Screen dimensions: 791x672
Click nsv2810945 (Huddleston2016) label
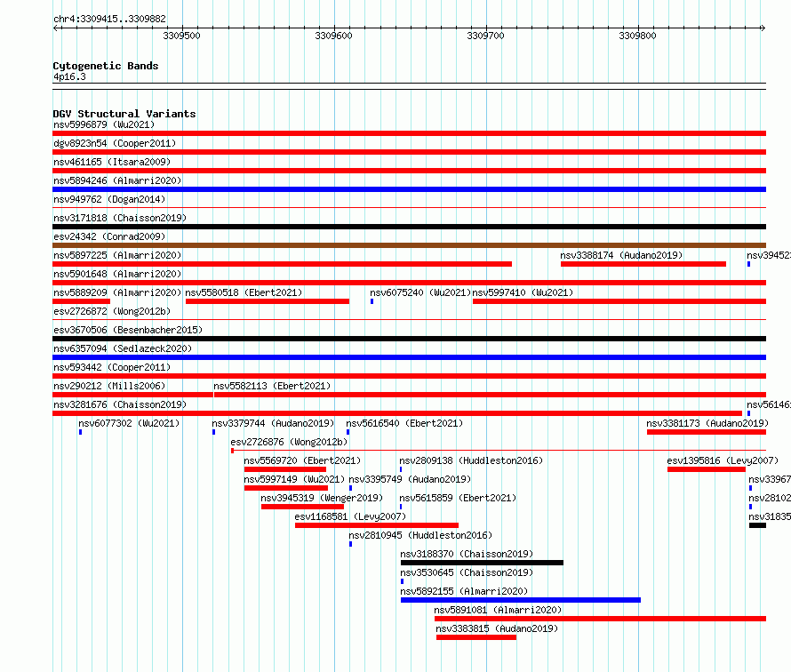(x=420, y=535)
